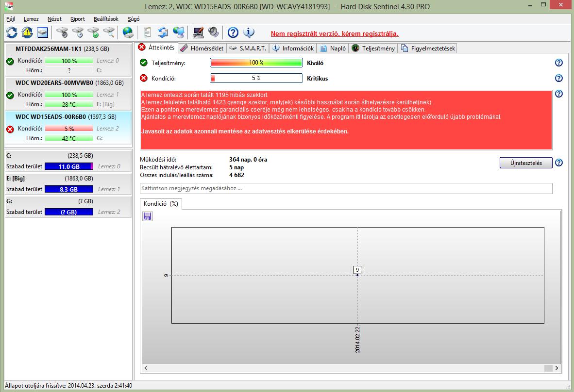
Task: Open the Súgó menu
Action: click(x=134, y=19)
